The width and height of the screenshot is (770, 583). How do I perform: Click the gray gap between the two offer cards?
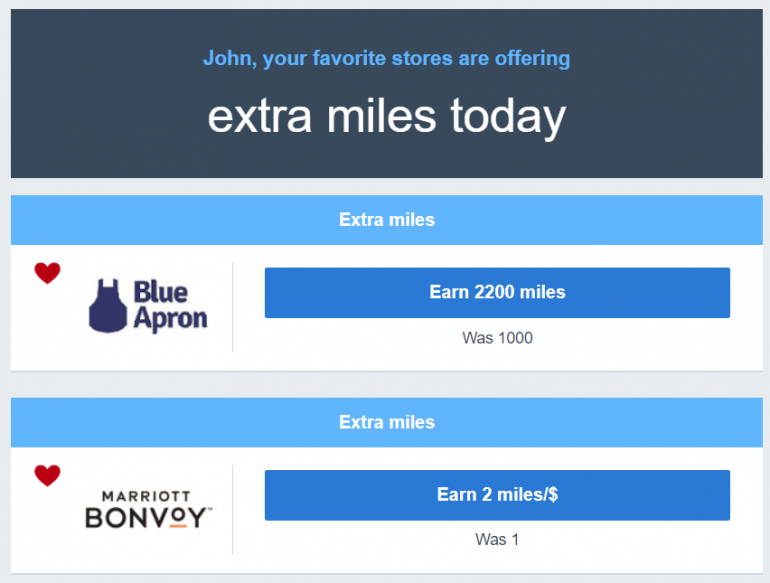pyautogui.click(x=386, y=384)
